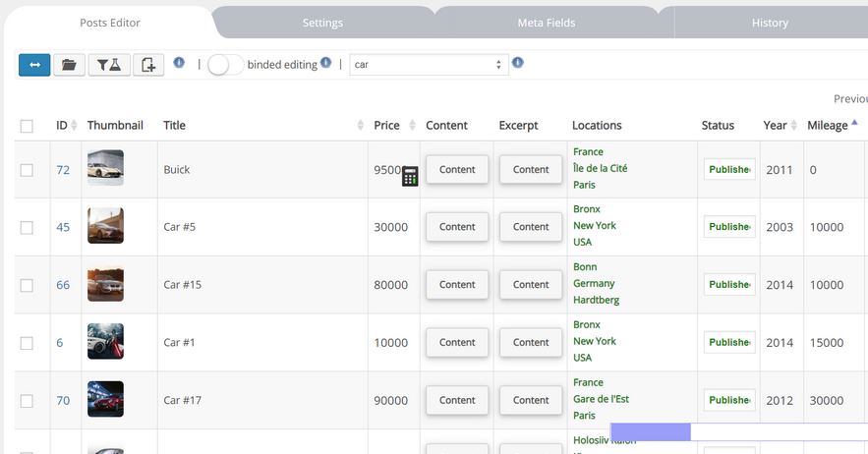Open the profiles folder icon button
Viewport: 868px width, 454px height.
coord(69,65)
